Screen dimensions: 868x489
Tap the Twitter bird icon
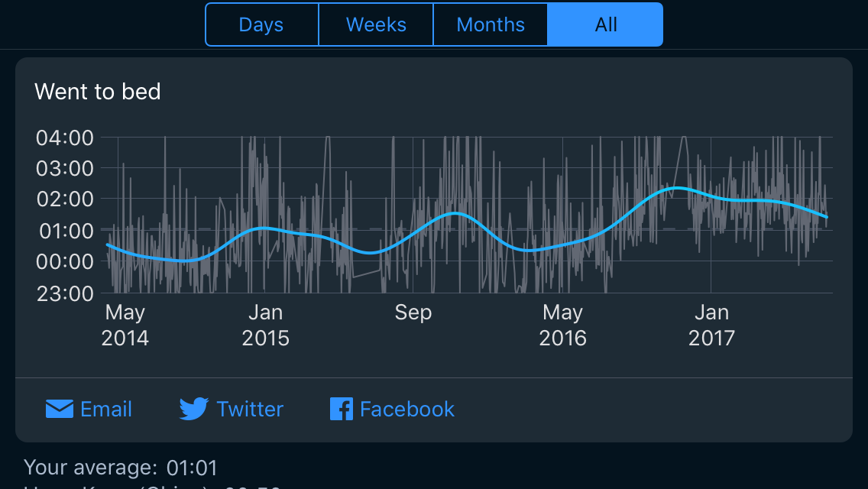[x=194, y=410]
